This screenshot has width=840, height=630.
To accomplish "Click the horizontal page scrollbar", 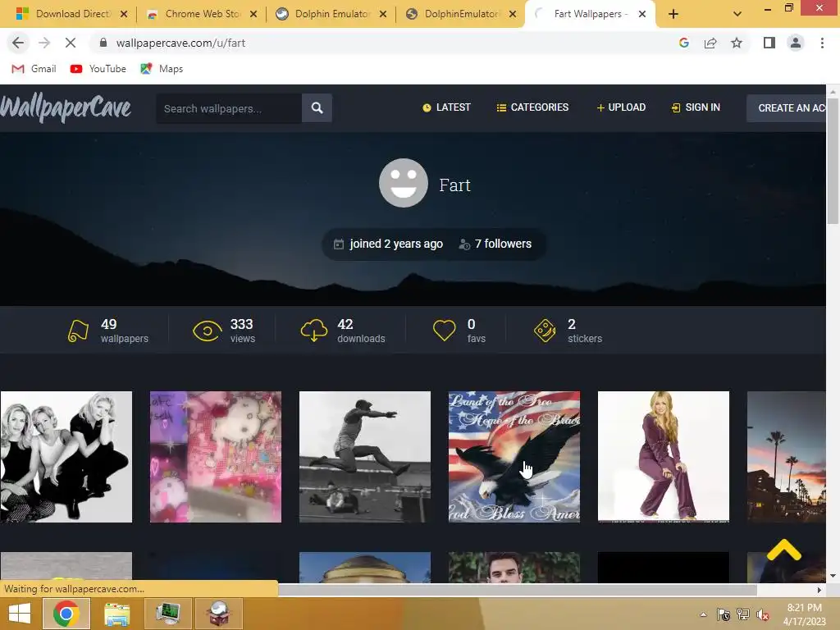I will 517,590.
